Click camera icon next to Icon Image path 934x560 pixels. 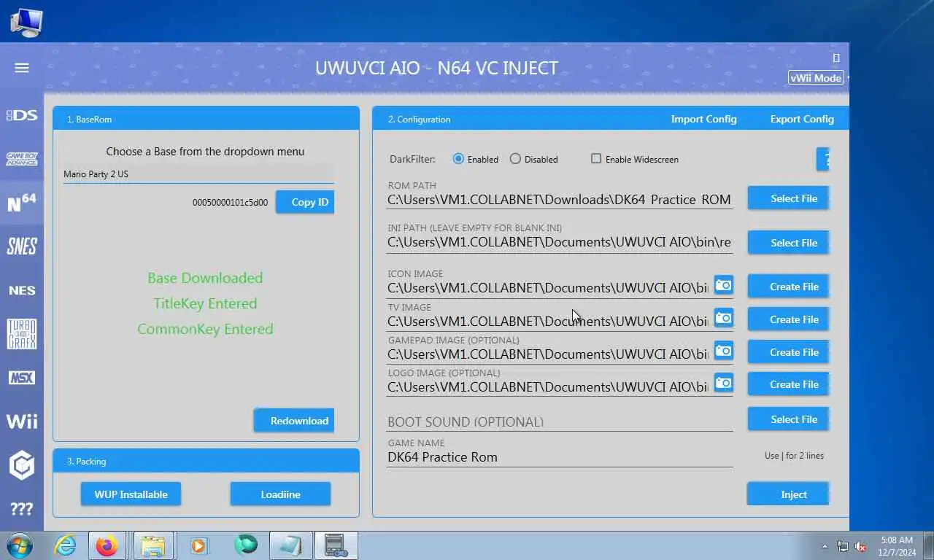[x=723, y=285]
